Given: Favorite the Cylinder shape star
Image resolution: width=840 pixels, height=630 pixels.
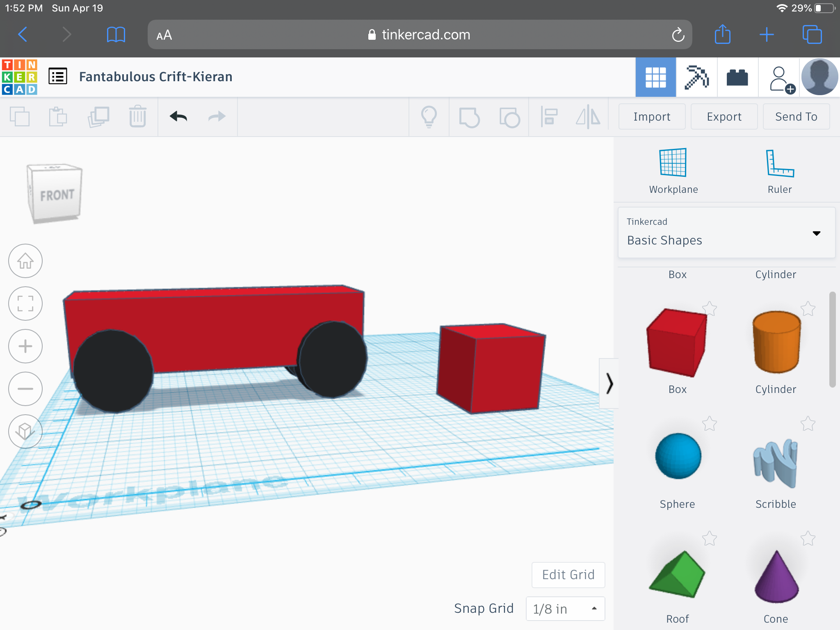Looking at the screenshot, I should coord(808,308).
